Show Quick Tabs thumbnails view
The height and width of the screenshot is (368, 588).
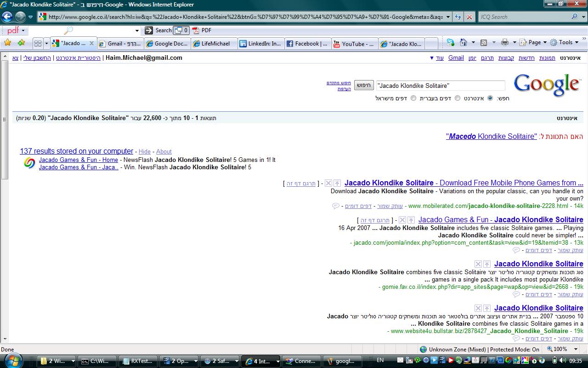pos(38,43)
